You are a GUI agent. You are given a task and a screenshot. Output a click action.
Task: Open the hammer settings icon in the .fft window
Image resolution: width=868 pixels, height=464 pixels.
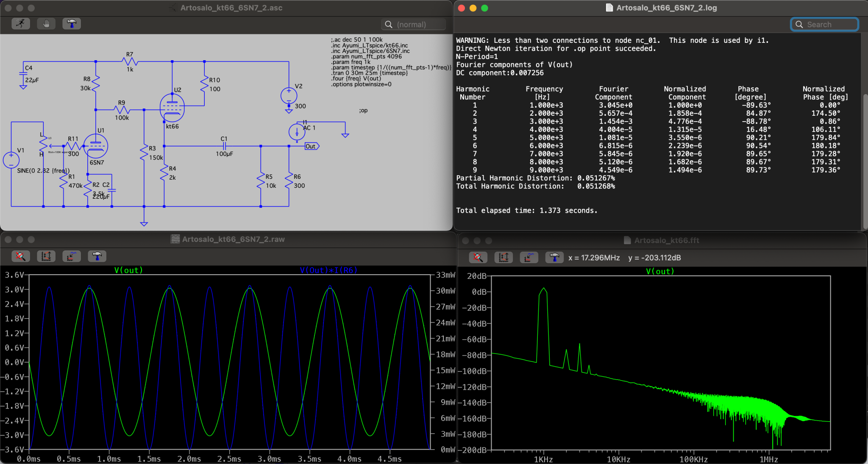coord(554,257)
